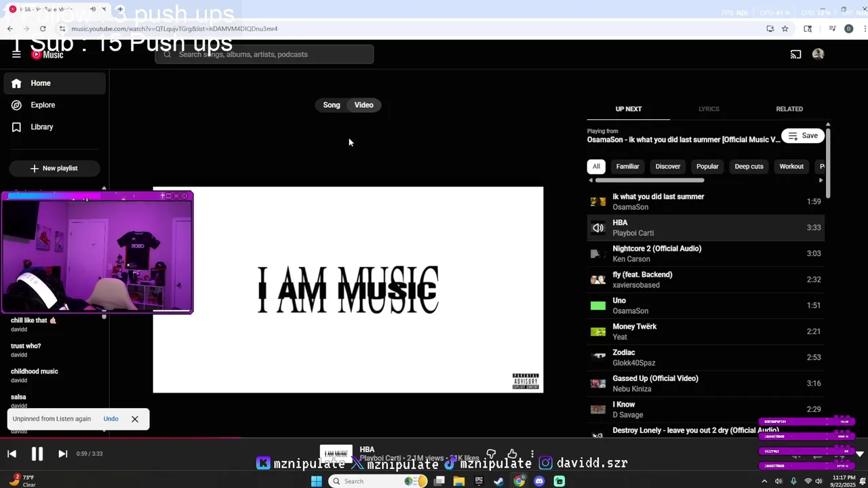Open File Explorer from the taskbar
Viewport: 868px width, 488px height.
pyautogui.click(x=459, y=481)
